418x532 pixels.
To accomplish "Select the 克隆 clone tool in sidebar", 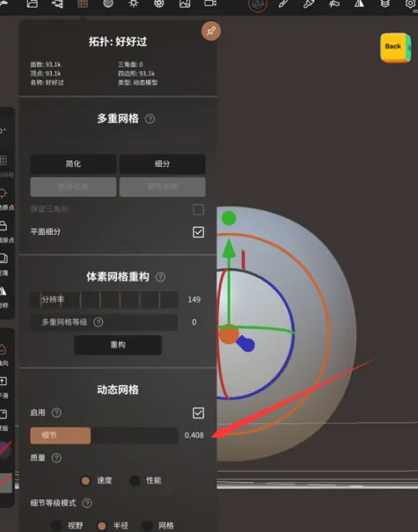I will point(3,263).
